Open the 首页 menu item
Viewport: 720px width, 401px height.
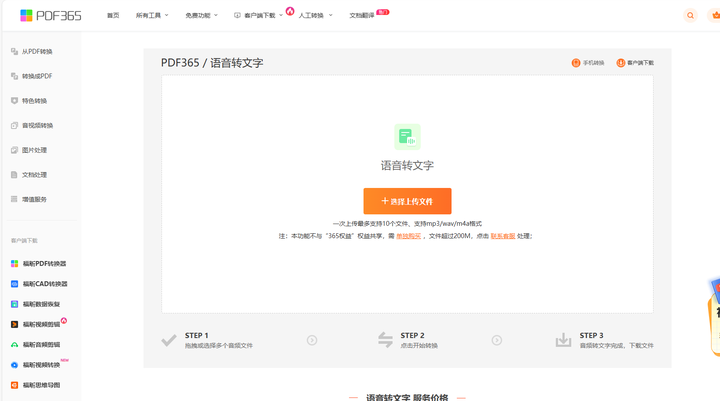pos(113,16)
